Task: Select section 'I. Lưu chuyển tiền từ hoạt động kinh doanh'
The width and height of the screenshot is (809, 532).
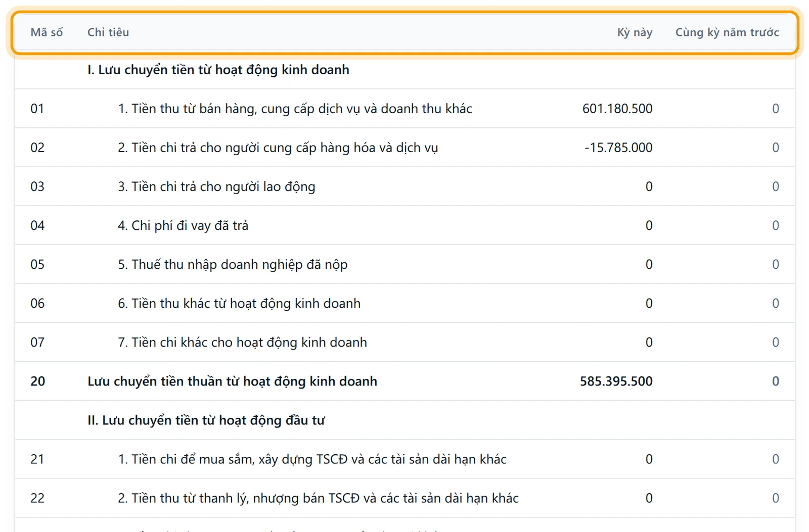Action: pos(404,70)
